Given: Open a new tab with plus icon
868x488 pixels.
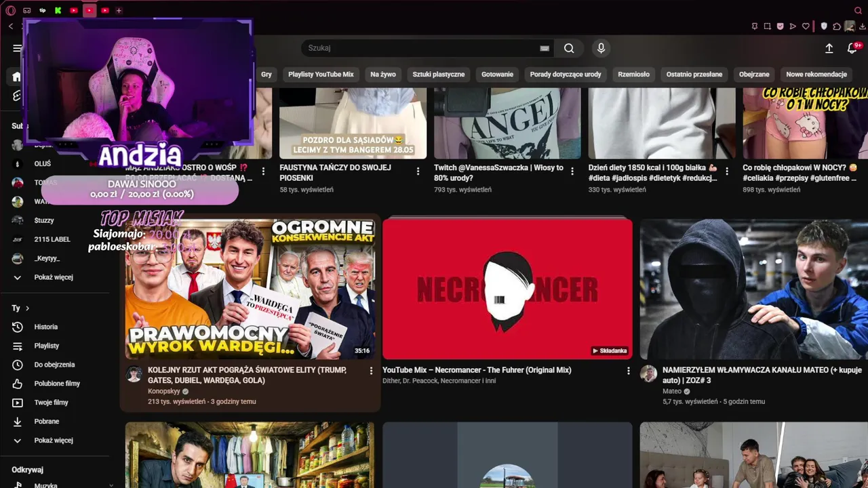Looking at the screenshot, I should point(119,10).
